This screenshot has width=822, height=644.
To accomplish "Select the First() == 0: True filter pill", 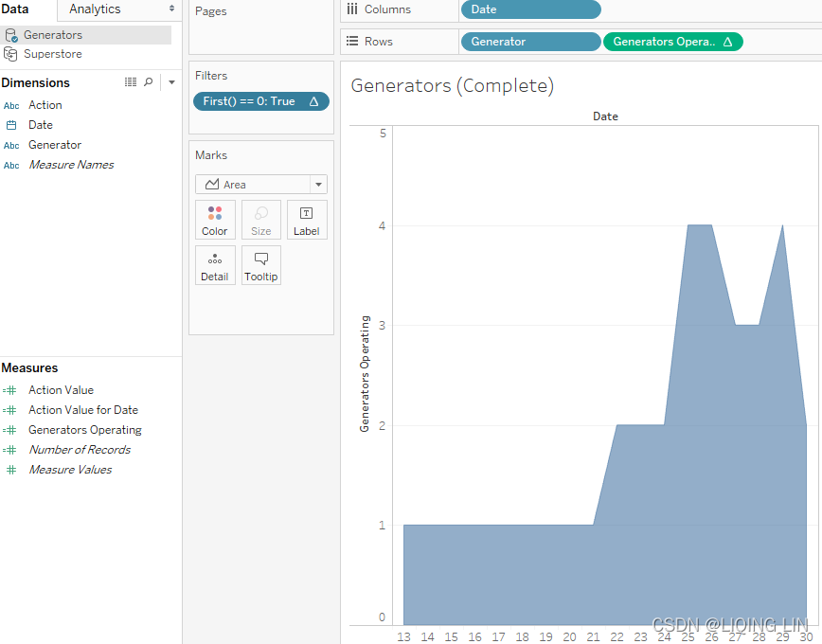I will tap(261, 101).
